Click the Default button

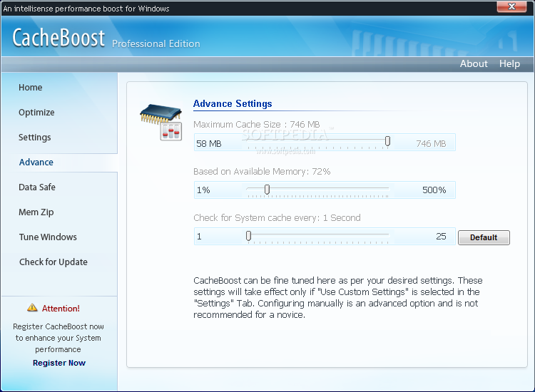(484, 237)
